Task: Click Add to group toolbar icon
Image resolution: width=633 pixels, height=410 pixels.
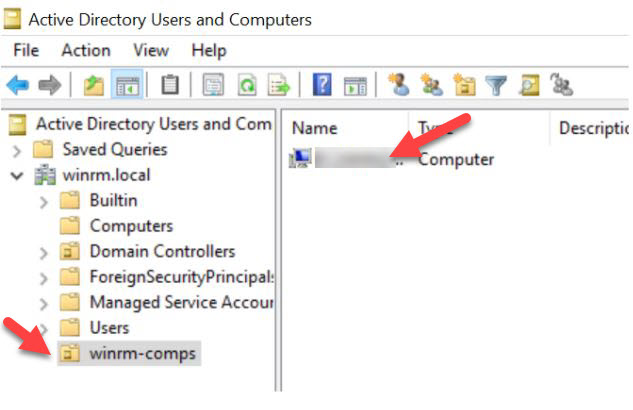Action: [562, 84]
